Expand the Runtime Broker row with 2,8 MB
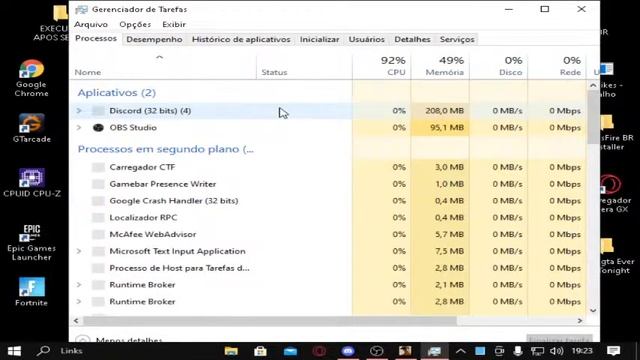Image resolution: width=640 pixels, height=360 pixels. point(79,301)
